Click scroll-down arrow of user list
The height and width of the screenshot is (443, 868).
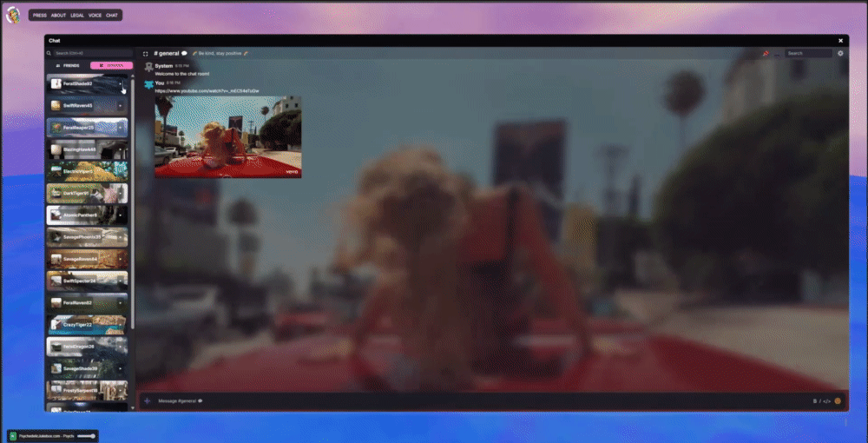point(132,408)
